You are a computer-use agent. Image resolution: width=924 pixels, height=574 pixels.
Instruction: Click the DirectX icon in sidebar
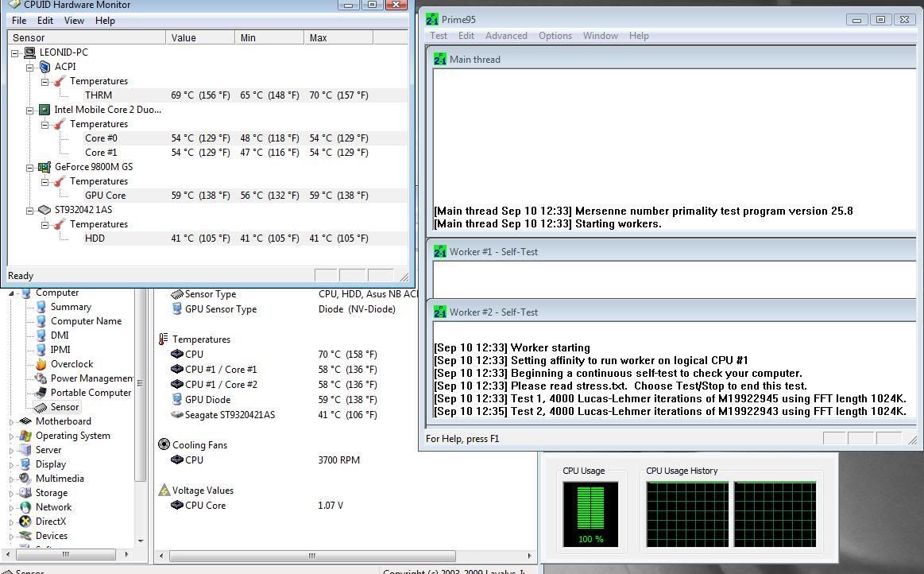click(x=25, y=522)
